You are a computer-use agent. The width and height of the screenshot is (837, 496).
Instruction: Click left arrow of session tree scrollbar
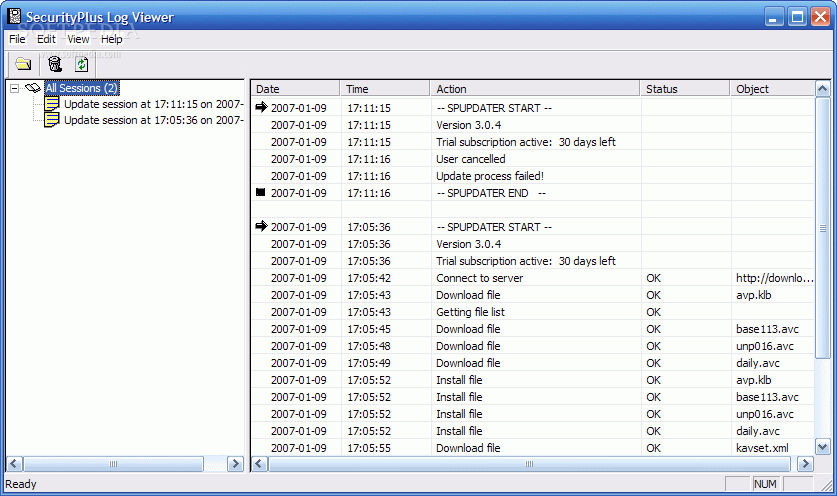click(x=14, y=464)
